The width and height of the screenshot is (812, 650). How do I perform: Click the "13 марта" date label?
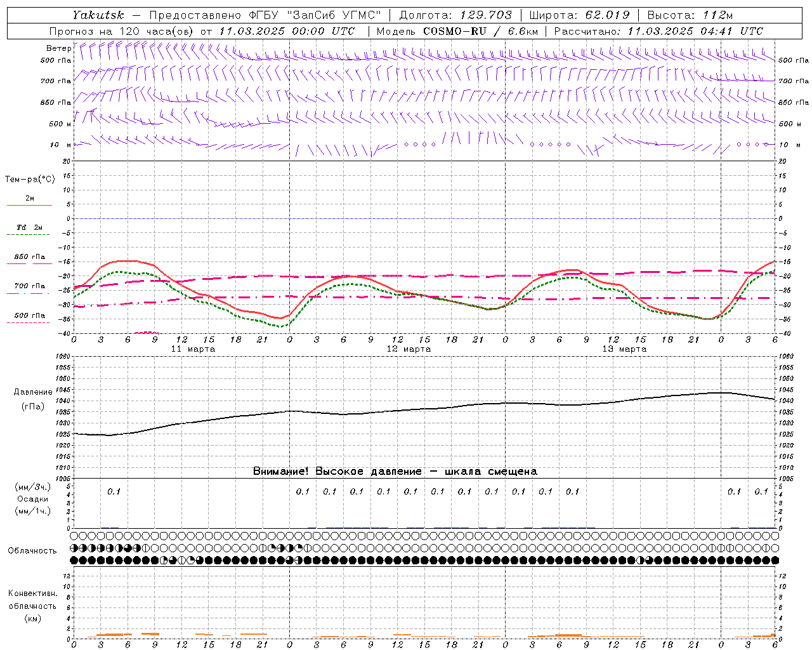click(x=624, y=349)
